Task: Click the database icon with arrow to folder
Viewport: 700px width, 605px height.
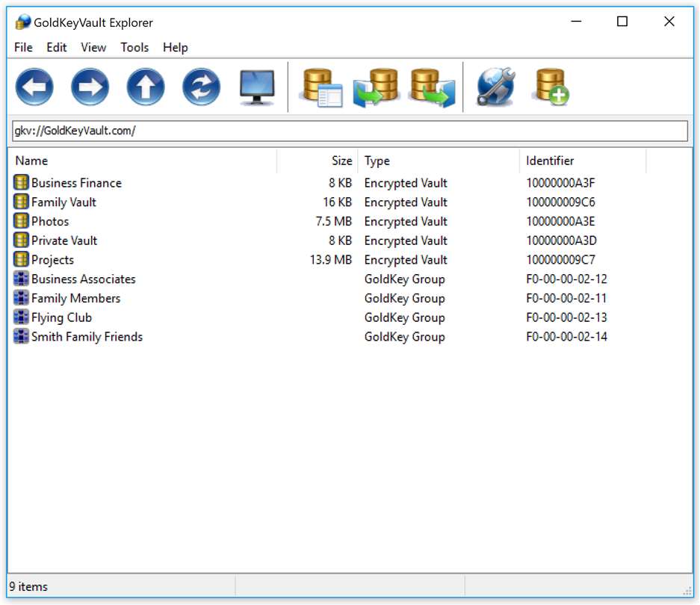Action: 433,87
